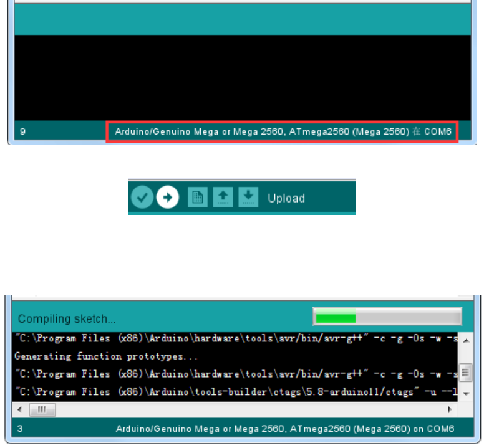Screen dimensions: 484x448
Task: Click the board info ending 'on COM6'
Action: (284, 429)
